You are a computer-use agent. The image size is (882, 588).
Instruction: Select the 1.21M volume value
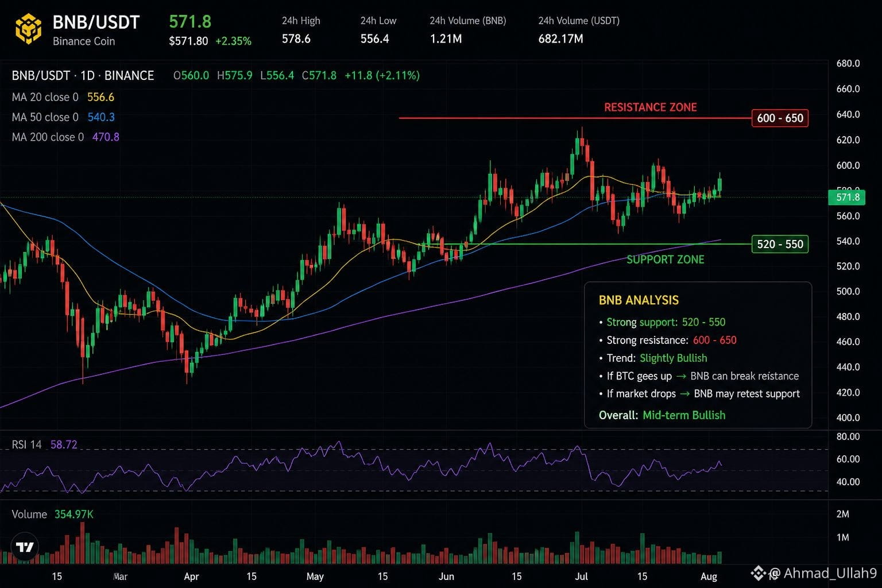pos(446,39)
